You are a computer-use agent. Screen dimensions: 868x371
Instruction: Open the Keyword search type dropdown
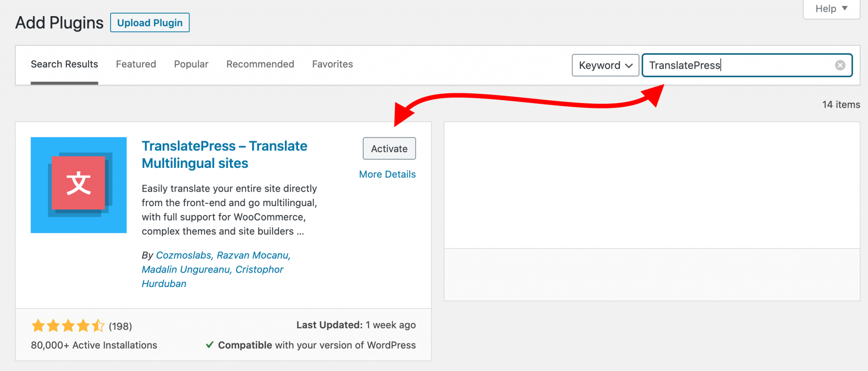605,65
